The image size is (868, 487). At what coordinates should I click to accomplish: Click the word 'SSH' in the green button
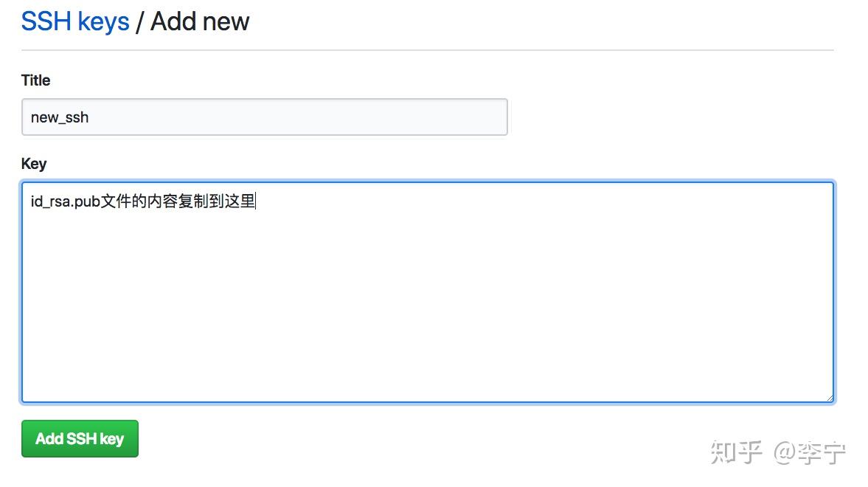(x=82, y=439)
